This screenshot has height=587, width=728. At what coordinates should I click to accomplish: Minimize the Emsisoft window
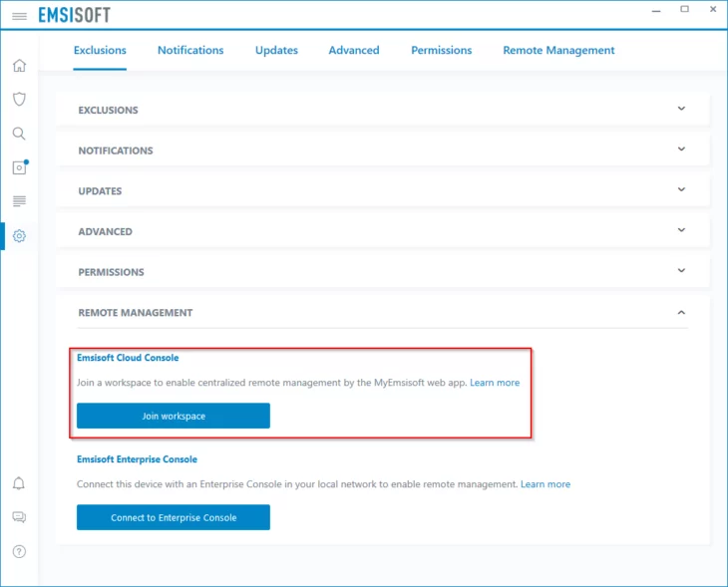pyautogui.click(x=656, y=10)
